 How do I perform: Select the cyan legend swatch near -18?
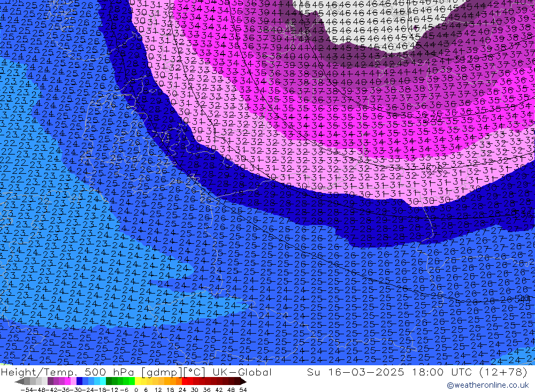pos(103,381)
